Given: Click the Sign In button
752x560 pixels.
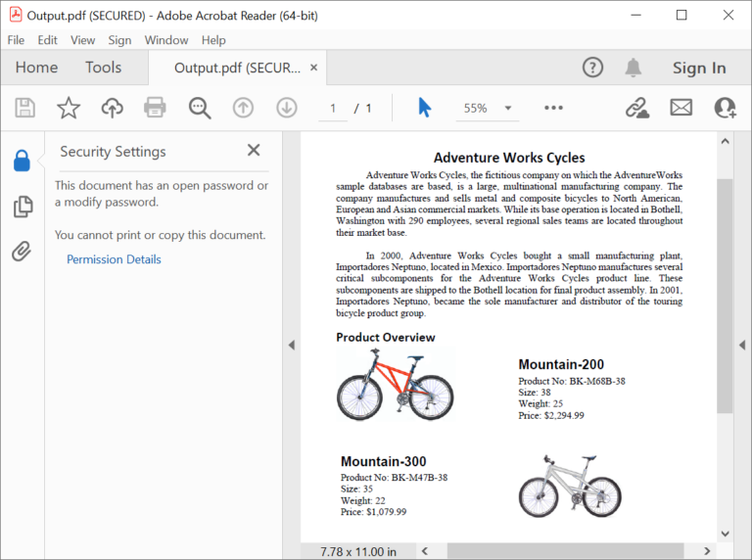Looking at the screenshot, I should (x=698, y=68).
